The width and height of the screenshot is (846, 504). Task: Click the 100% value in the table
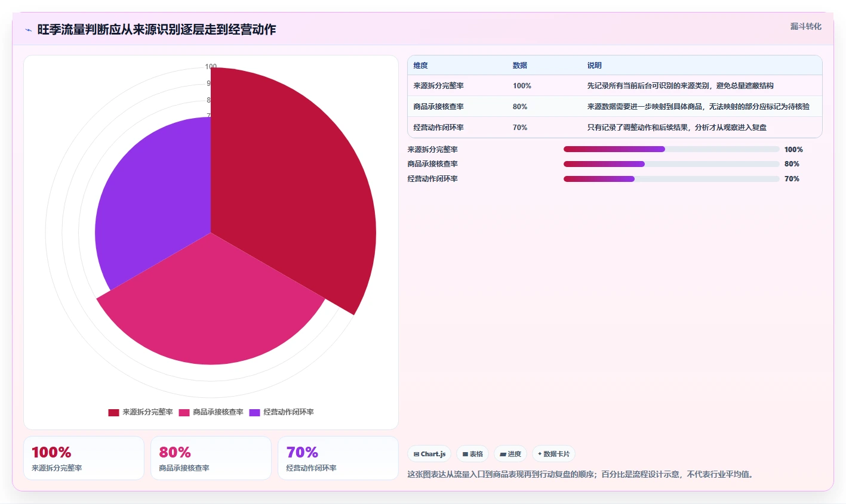522,86
